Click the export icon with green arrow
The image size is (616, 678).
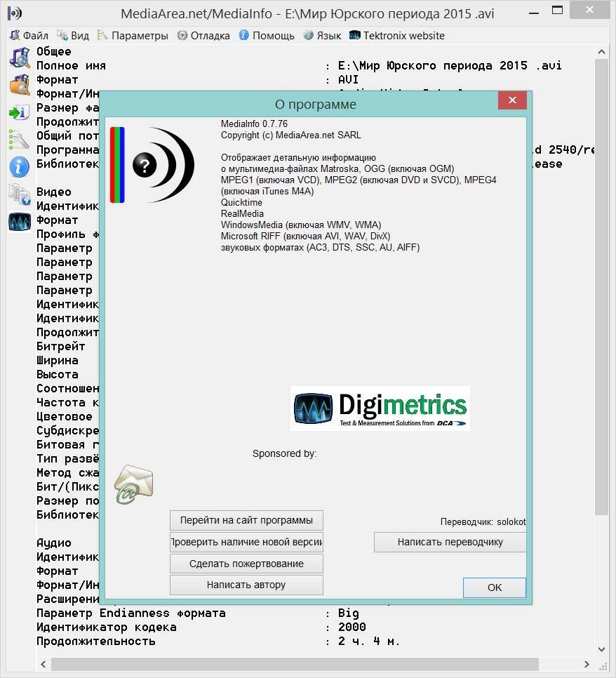tap(20, 112)
